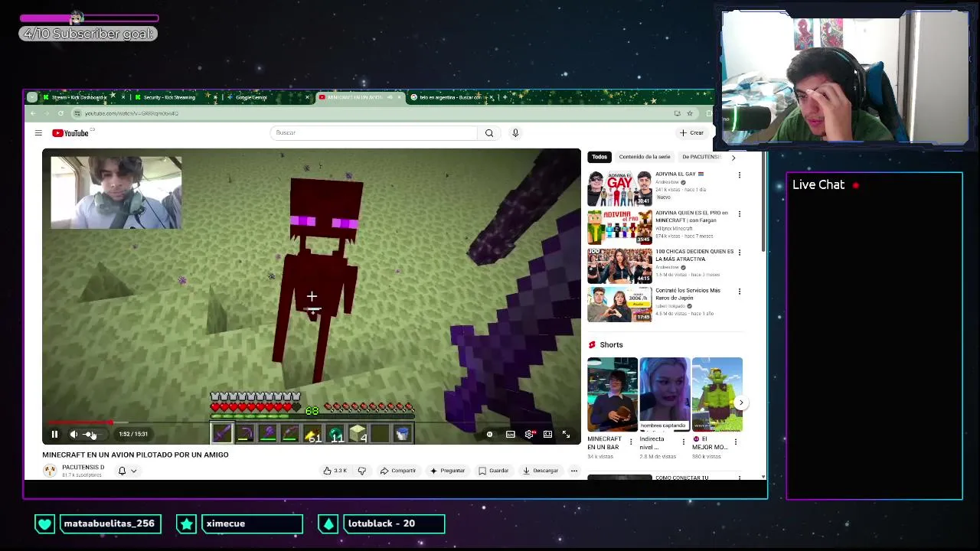Click the Descargar download button
The height and width of the screenshot is (551, 980).
(x=541, y=471)
